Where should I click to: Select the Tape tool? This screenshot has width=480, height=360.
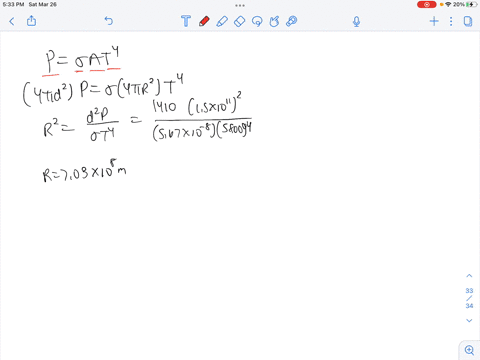(x=292, y=21)
